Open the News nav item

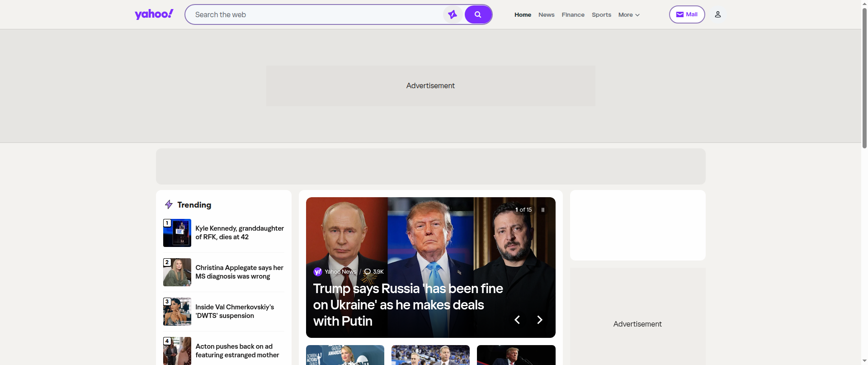546,14
